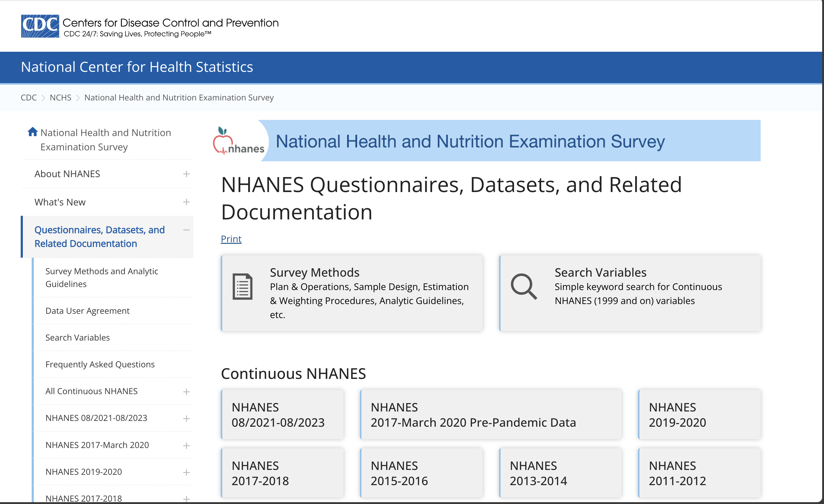Go to CDC breadcrumb link
This screenshot has width=824, height=504.
point(29,98)
